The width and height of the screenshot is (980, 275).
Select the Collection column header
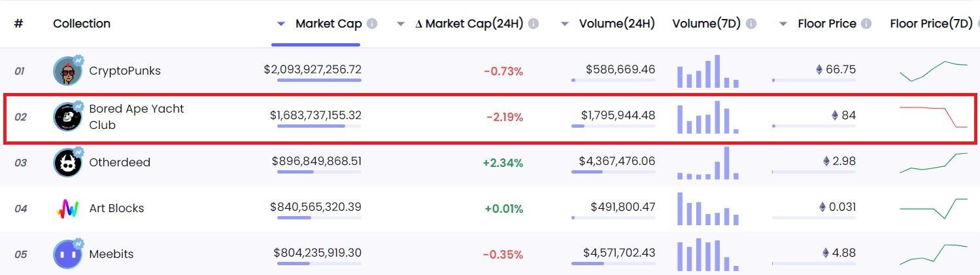[82, 24]
